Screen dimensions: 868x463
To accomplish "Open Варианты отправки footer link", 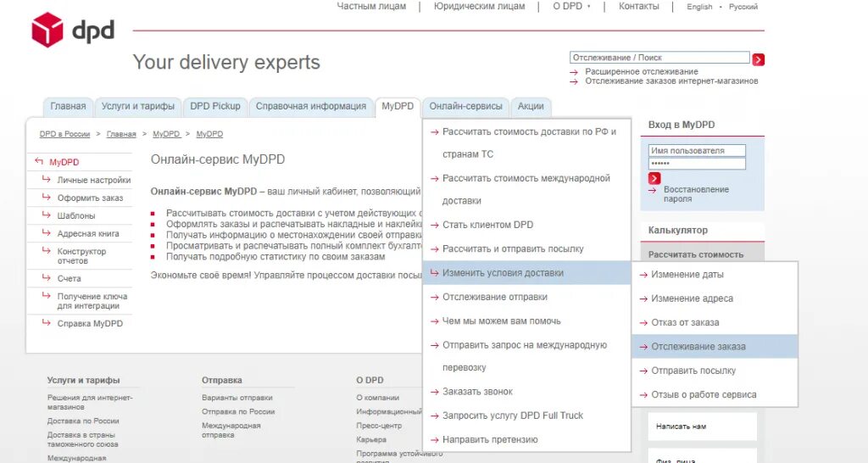I will [237, 398].
